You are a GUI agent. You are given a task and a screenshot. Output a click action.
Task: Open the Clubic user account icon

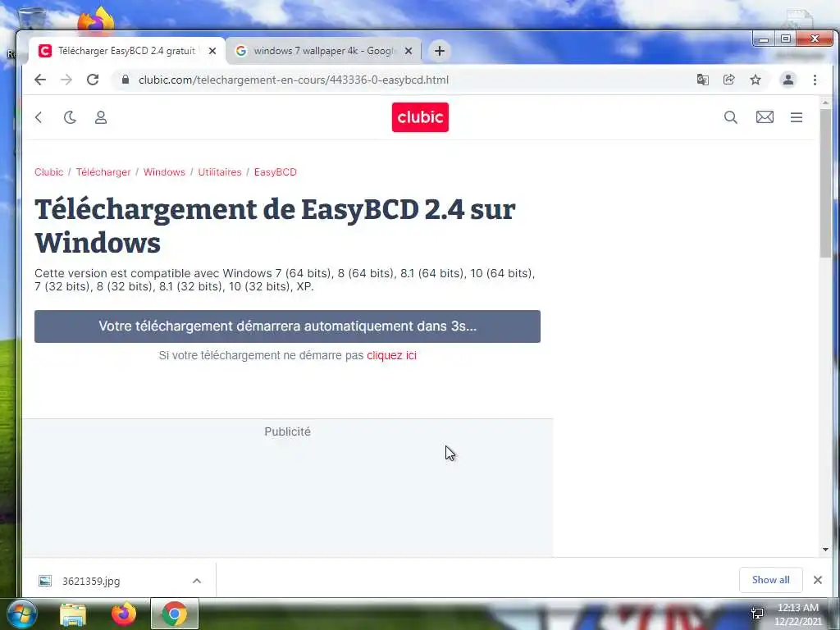coord(101,117)
